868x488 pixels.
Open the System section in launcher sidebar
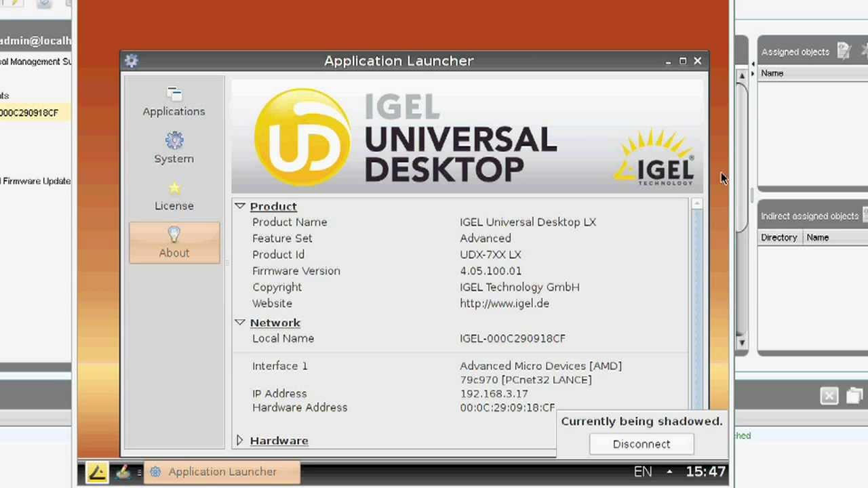pyautogui.click(x=174, y=149)
